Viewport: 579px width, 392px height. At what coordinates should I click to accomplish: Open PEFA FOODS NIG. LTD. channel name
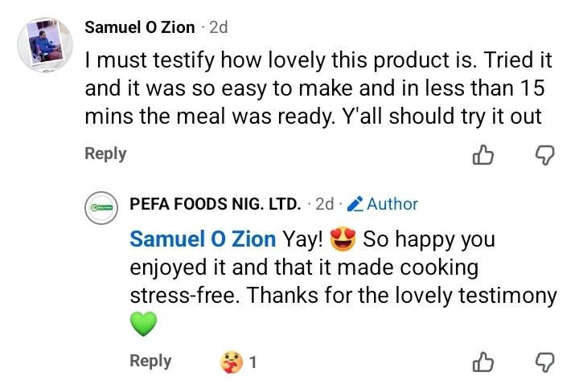click(215, 204)
